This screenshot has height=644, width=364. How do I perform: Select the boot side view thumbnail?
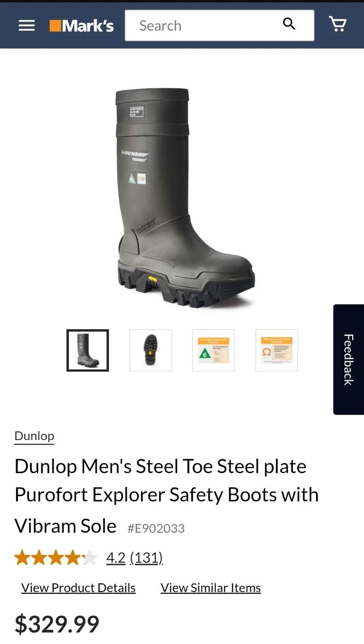(88, 351)
